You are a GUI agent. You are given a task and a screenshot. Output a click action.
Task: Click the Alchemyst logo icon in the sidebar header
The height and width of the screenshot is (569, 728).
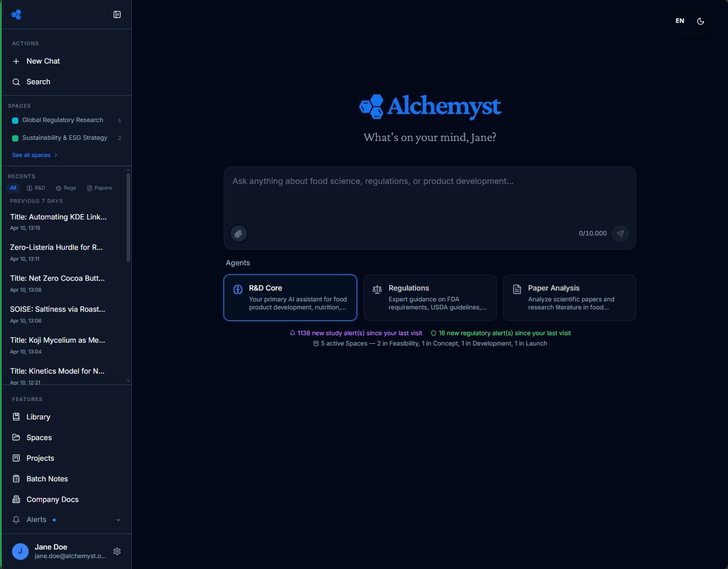[x=17, y=14]
